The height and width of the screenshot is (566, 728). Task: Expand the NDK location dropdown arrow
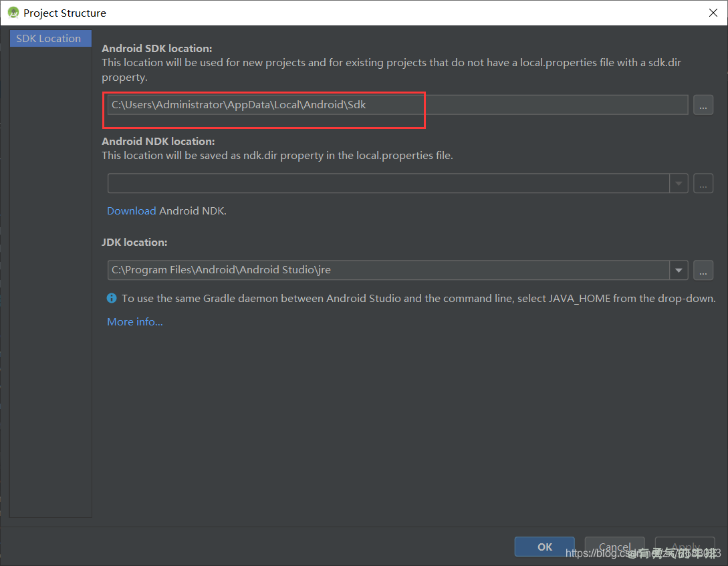679,183
